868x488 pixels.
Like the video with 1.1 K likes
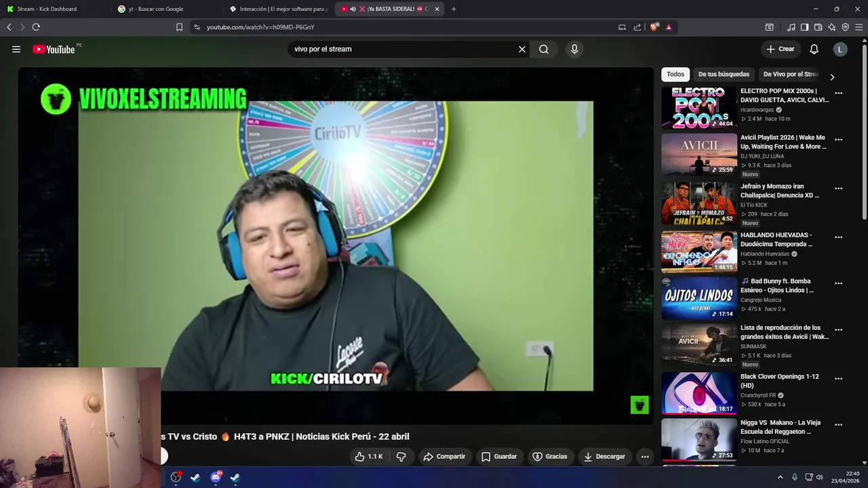click(369, 457)
